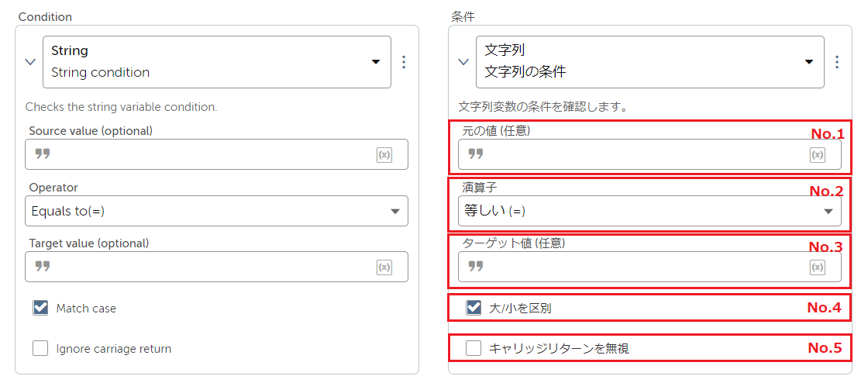This screenshot has width=868, height=383.
Task: Open three-dot menu beside 文字列の条件
Action: [838, 62]
